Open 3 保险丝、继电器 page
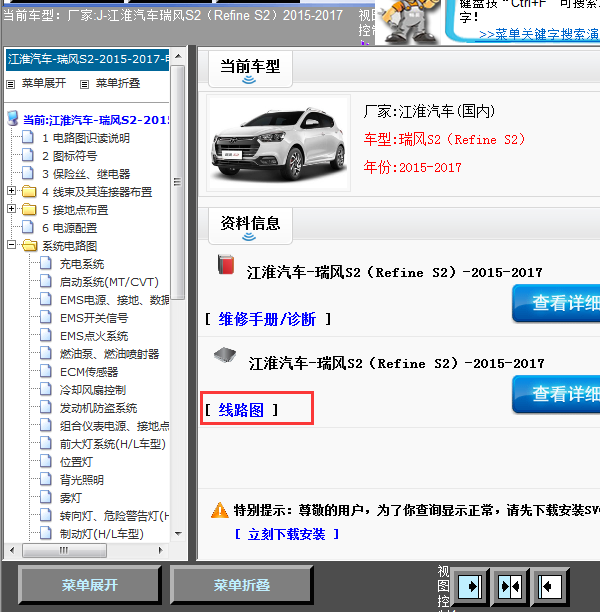 coord(86,174)
